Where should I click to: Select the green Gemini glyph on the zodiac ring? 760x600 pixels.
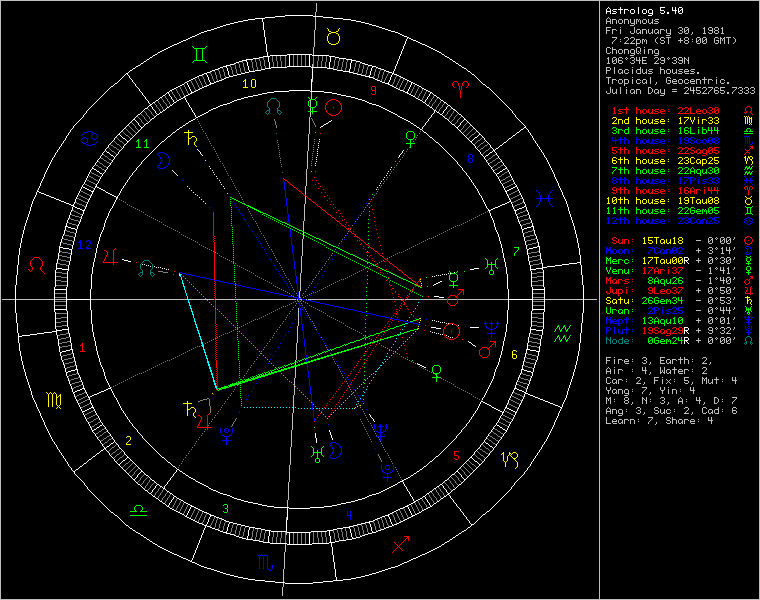203,48
